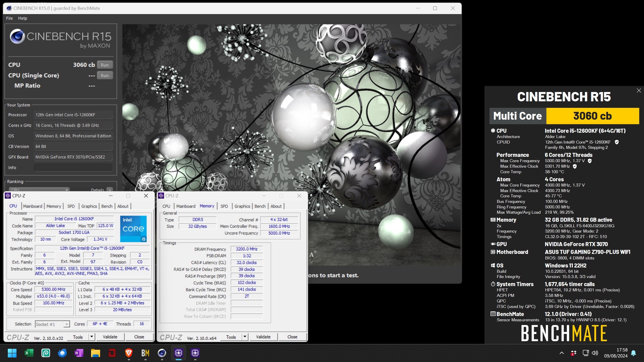Open Excel from the taskbar
Image resolution: width=644 pixels, height=362 pixels.
coord(29,353)
